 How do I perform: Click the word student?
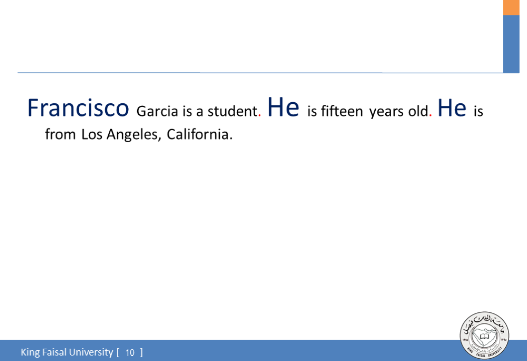point(232,111)
